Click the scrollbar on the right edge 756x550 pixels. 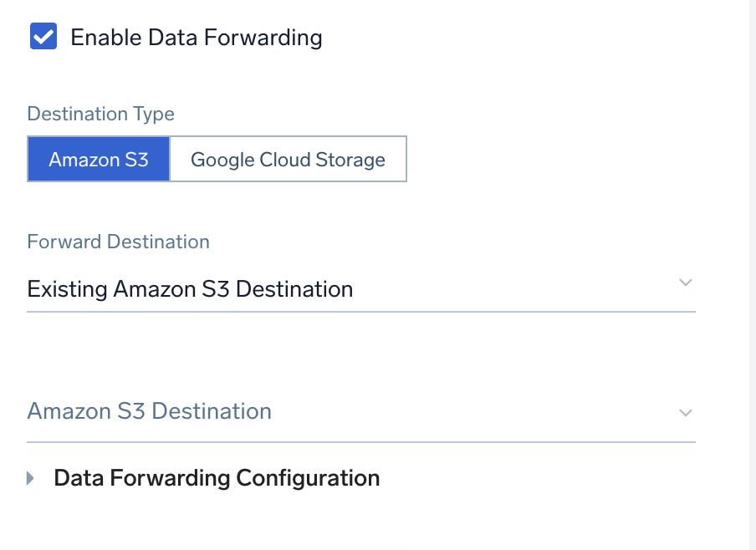click(750, 276)
